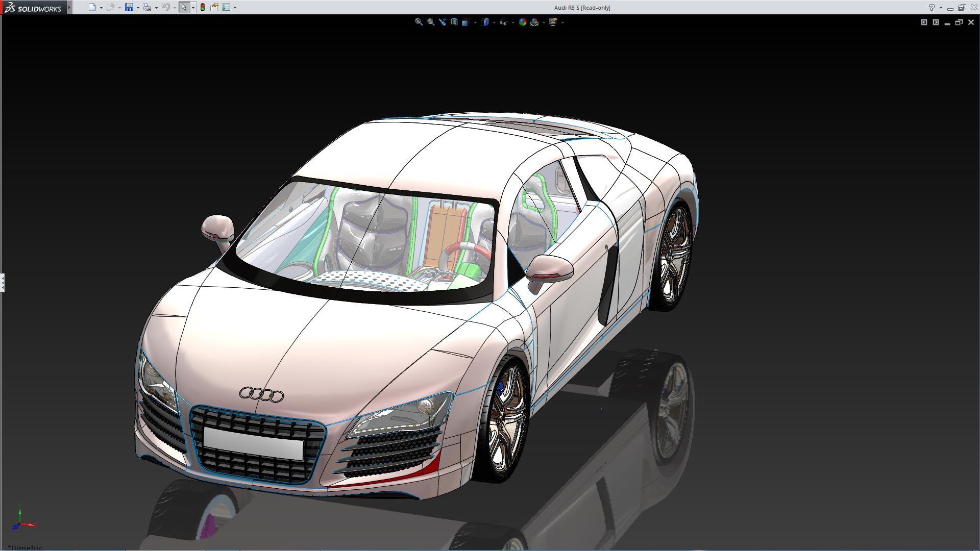
Task: Switch to the Previous View
Action: click(x=442, y=22)
